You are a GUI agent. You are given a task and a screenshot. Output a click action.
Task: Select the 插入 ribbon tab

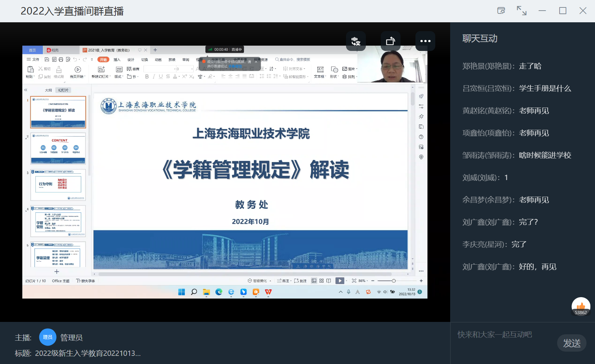pos(117,59)
